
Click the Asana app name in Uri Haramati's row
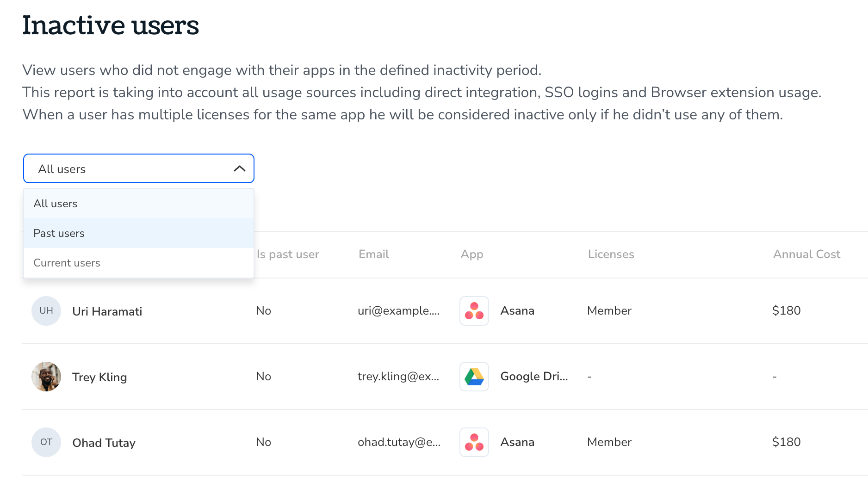pyautogui.click(x=517, y=311)
